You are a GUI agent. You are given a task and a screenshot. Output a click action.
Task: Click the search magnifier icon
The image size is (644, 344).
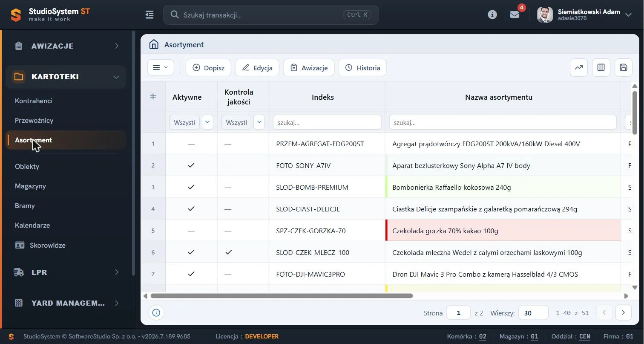pos(174,15)
